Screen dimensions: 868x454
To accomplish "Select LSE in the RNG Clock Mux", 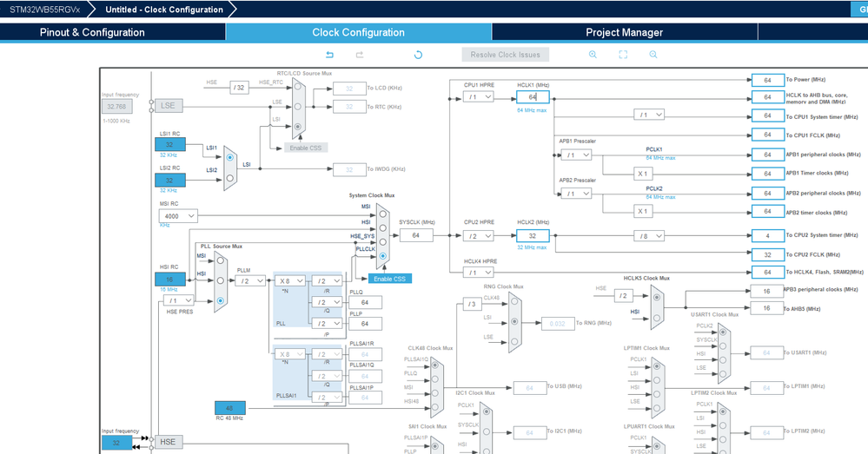I will coord(515,342).
